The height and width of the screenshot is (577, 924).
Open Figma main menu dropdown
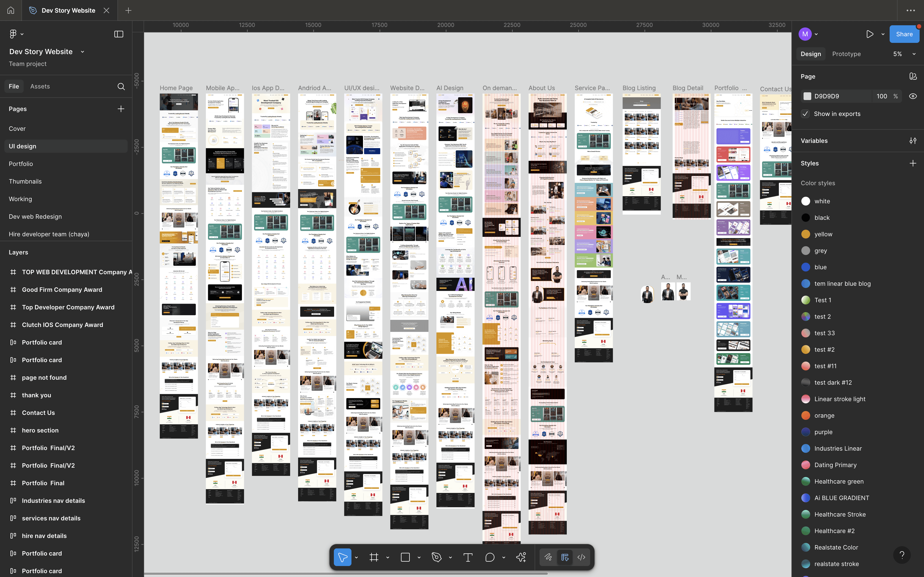16,34
